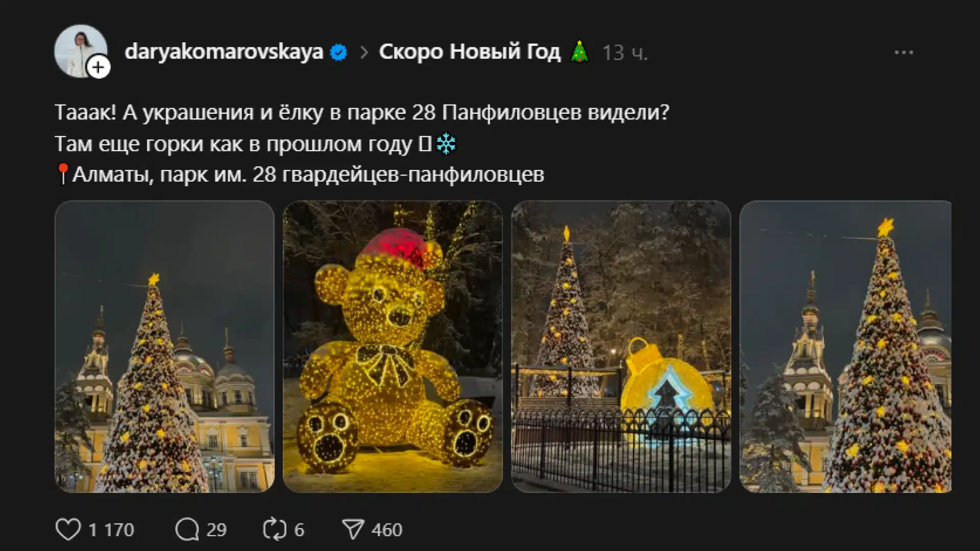Viewport: 980px width, 551px height.
Task: Open comments via speech bubble icon
Action: tap(187, 530)
